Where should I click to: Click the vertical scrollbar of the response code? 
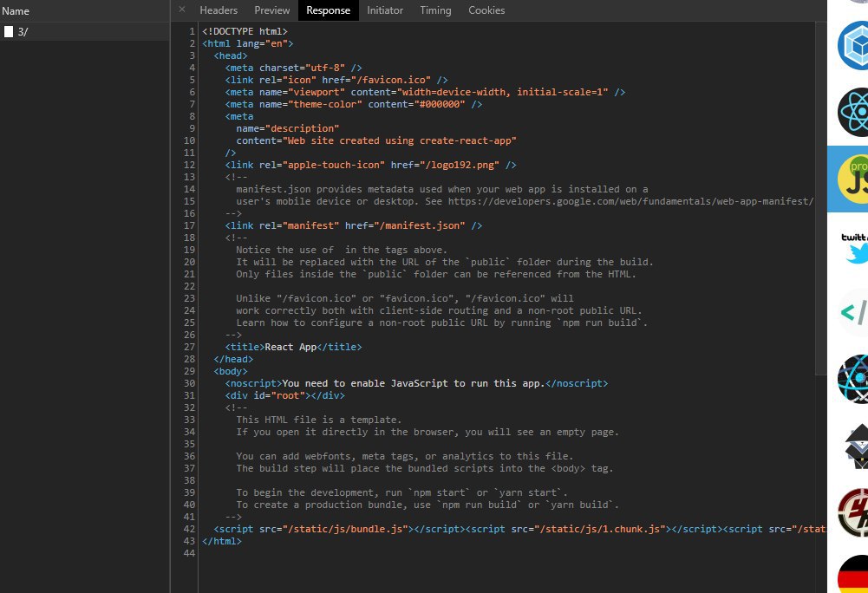click(x=821, y=199)
